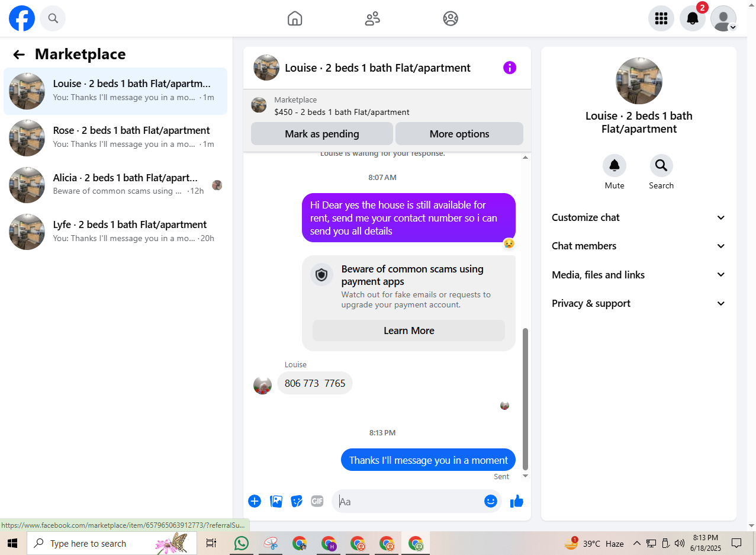This screenshot has height=555, width=756.
Task: Open Windows Start menu
Action: point(12,543)
